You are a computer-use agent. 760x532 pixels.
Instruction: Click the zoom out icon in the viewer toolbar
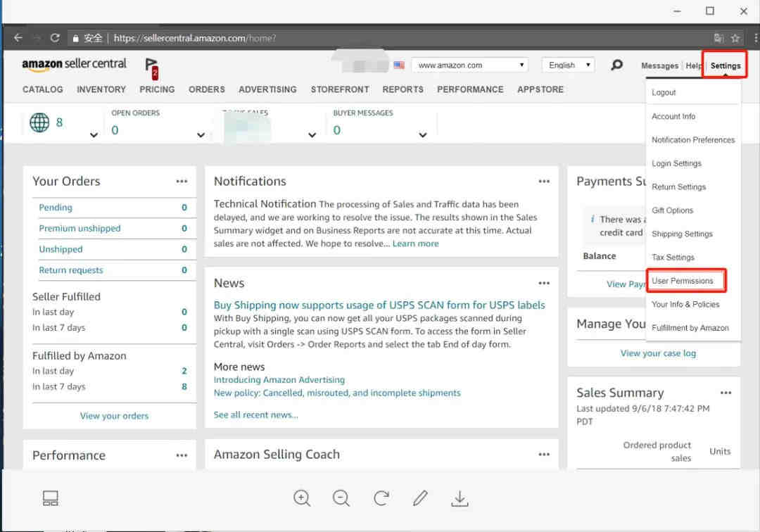[x=341, y=498]
